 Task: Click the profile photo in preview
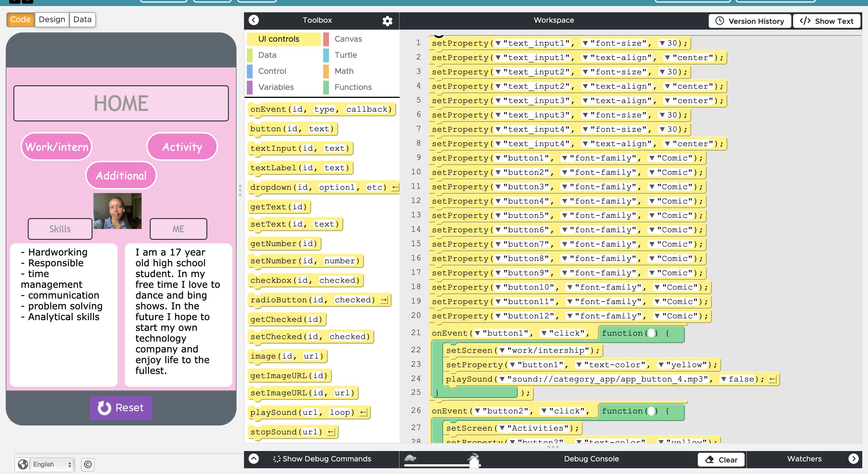(117, 211)
